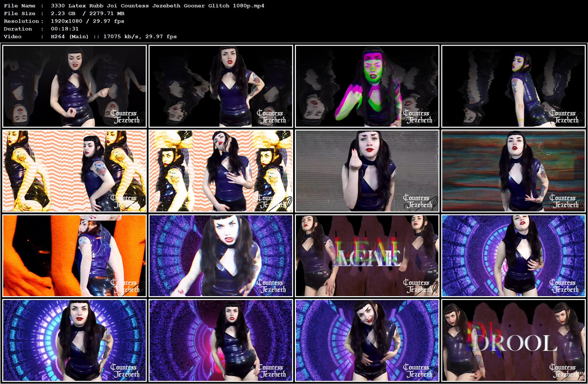Open the thumbnail with colorful glitch streak background

click(514, 171)
